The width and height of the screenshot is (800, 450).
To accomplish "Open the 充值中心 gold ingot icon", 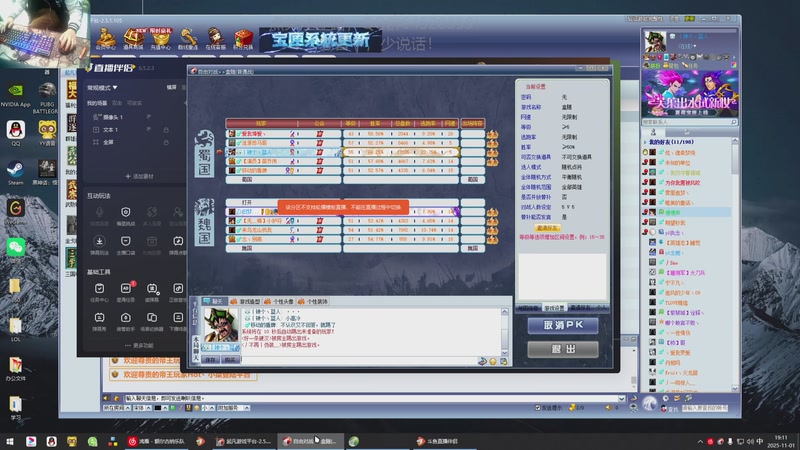I will [x=161, y=39].
